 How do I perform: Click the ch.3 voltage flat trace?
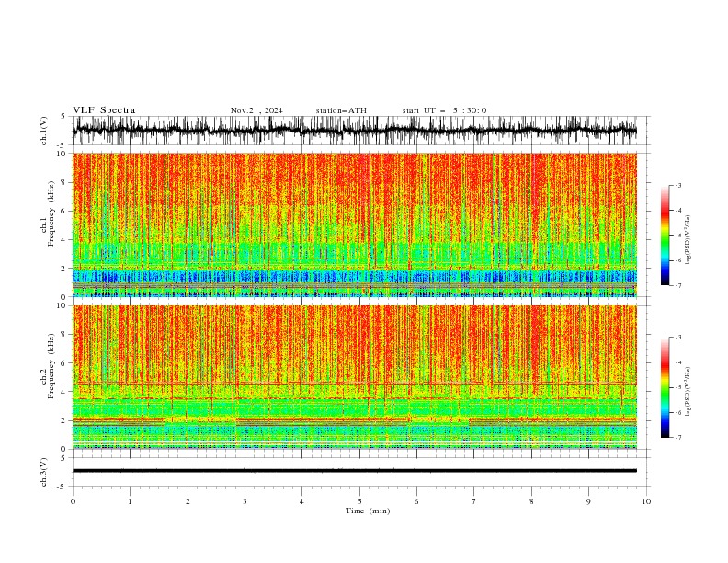[354, 471]
